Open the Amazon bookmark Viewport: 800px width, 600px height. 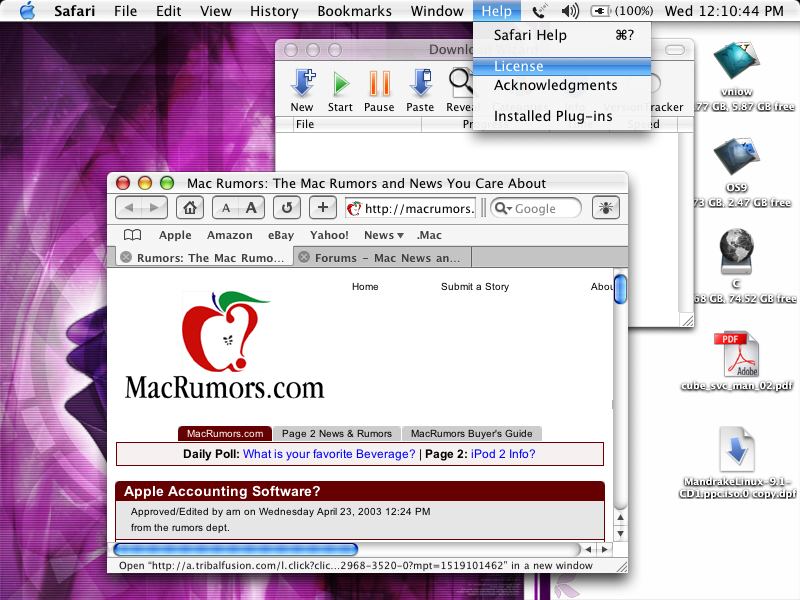[x=230, y=235]
